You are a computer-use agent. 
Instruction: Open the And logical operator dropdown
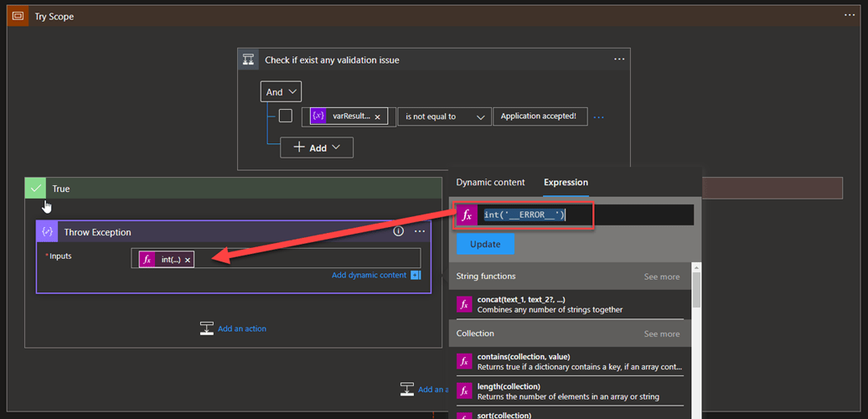pyautogui.click(x=282, y=92)
